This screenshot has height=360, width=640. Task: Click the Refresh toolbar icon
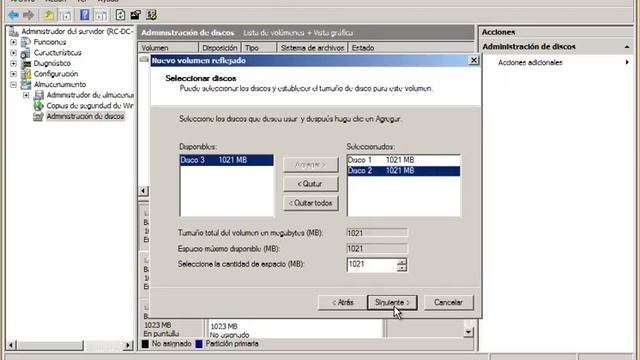coord(120,15)
